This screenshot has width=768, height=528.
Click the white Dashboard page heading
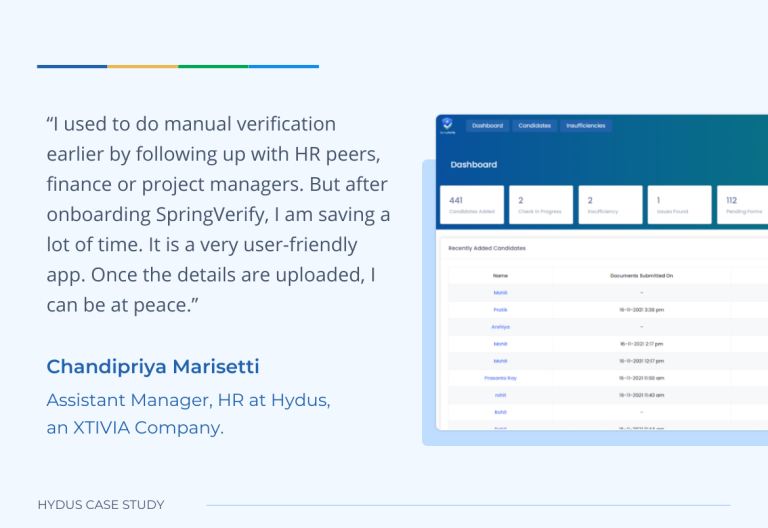[474, 165]
